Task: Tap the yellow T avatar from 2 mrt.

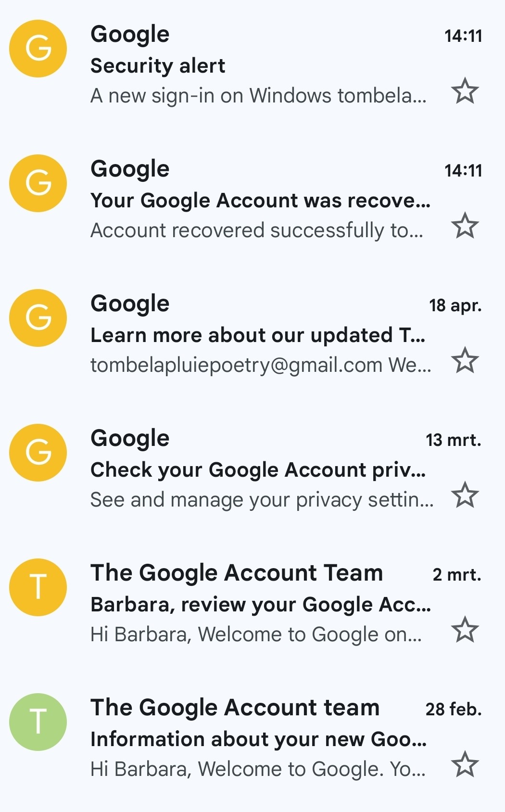Action: point(38,587)
